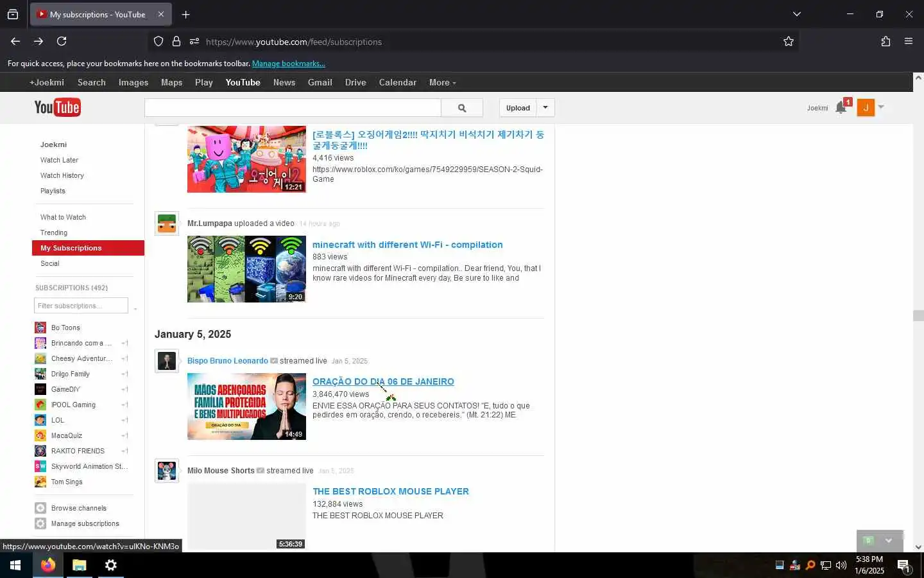924x578 pixels.
Task: Select Drive in the top bar
Action: click(x=355, y=82)
